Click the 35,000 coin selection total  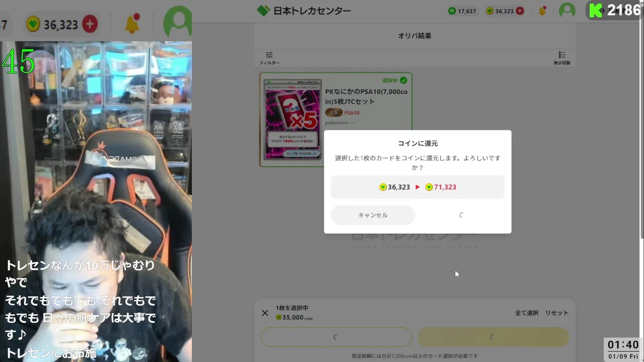(294, 317)
